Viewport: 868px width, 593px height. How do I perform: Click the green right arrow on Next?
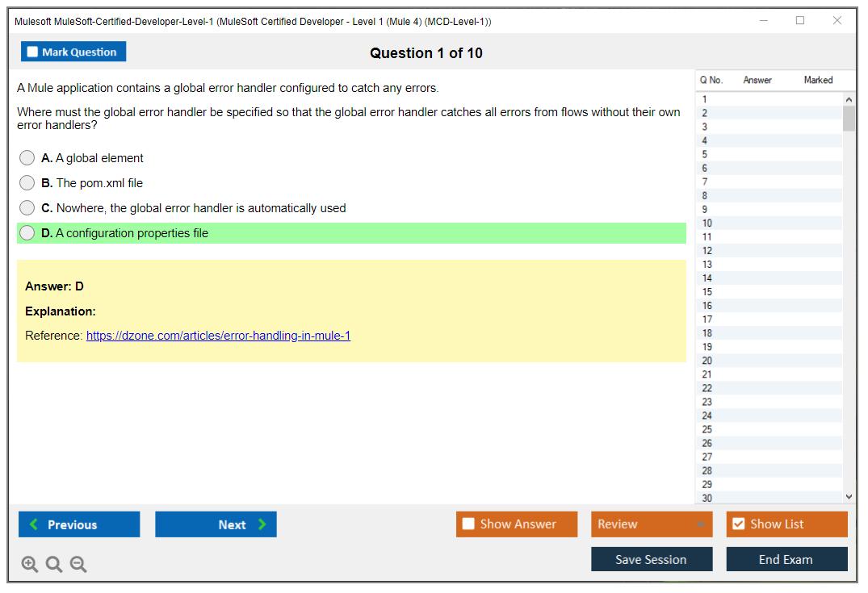[262, 524]
